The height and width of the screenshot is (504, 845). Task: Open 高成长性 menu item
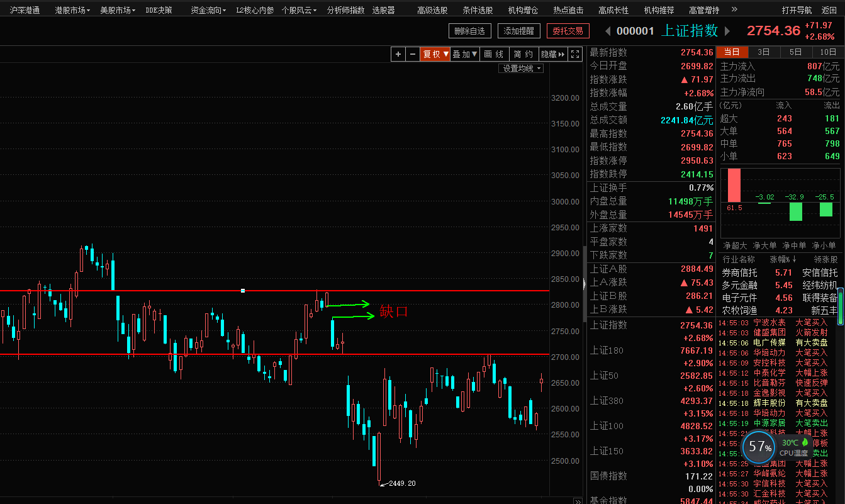[x=613, y=10]
